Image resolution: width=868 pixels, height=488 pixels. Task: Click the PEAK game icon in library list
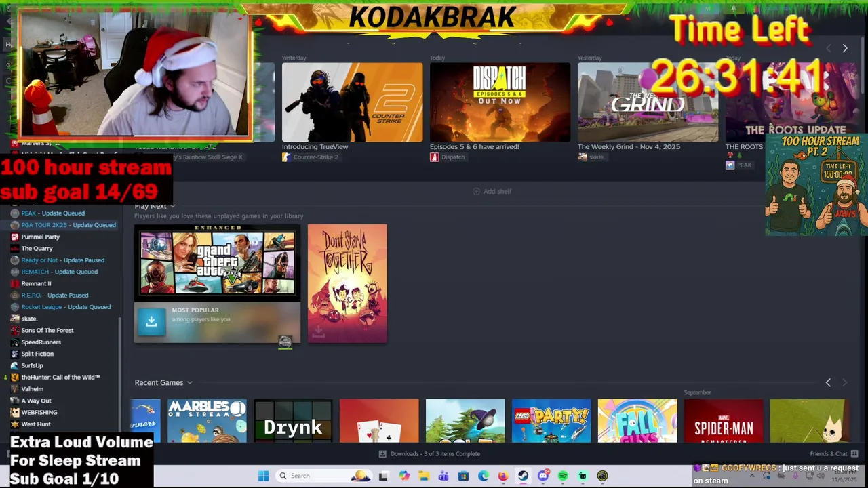(x=15, y=213)
